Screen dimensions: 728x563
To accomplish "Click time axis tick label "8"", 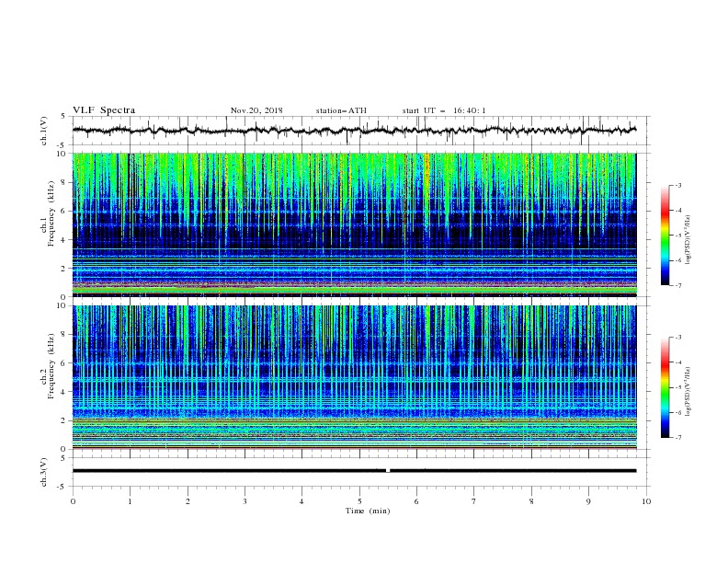I will 531,501.
